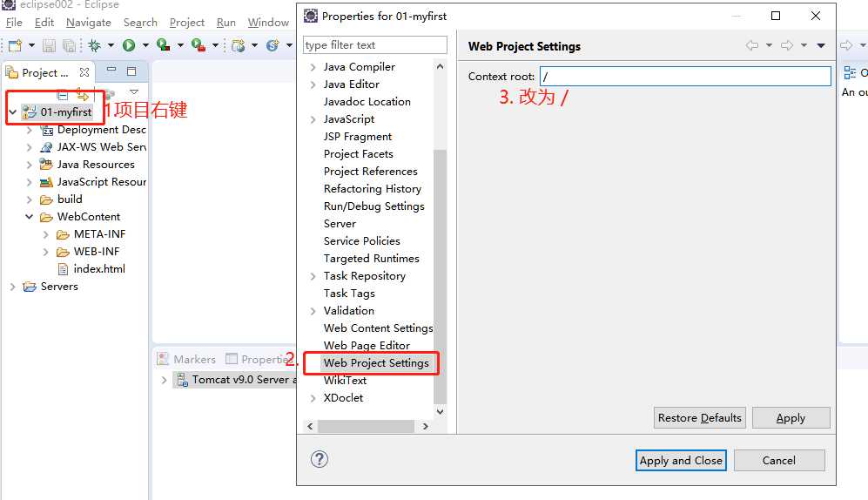
Task: Expand the META-INF folder
Action: coord(46,235)
